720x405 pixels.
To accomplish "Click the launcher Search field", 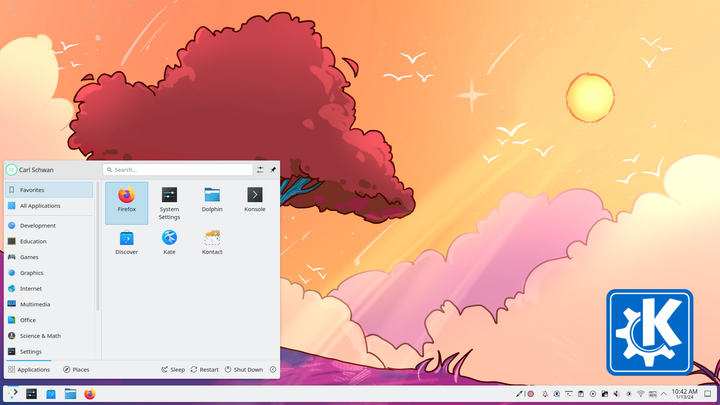I will coord(178,170).
